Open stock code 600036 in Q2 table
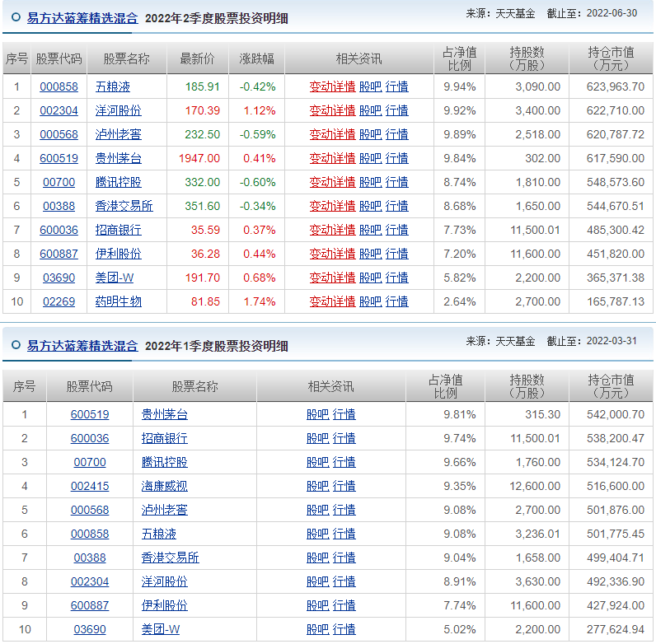Screen dimensions: 656x644 point(59,230)
